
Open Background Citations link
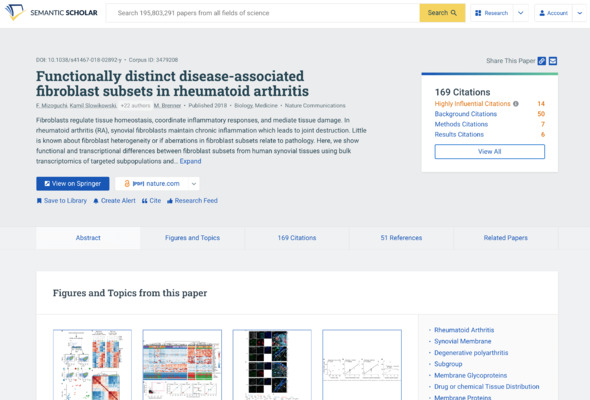click(466, 114)
